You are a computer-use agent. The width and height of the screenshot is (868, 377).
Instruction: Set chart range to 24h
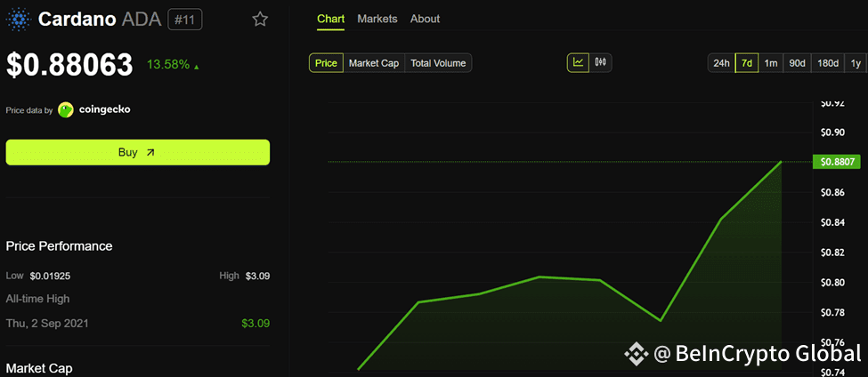pyautogui.click(x=721, y=63)
